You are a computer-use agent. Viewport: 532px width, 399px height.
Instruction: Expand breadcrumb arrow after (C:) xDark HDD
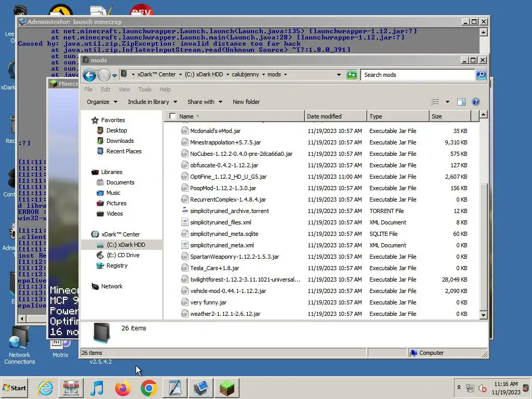click(x=228, y=75)
